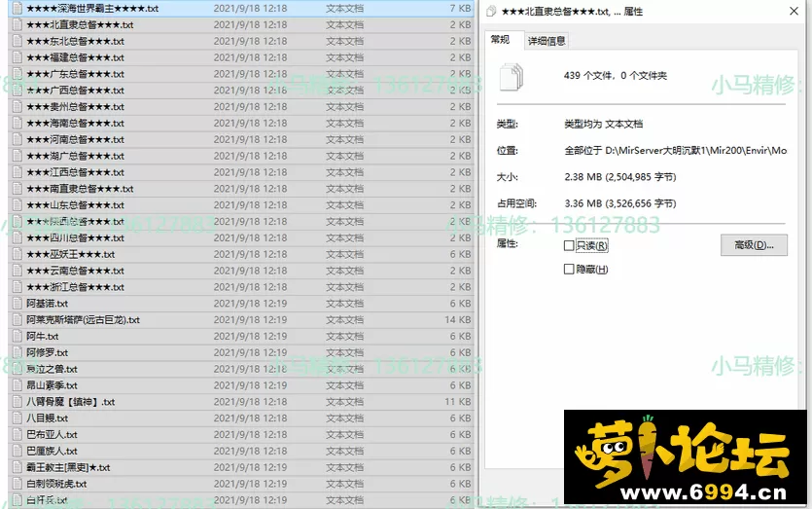
Task: Click the icon beside ★★★河南总督★★★.txt
Action: click(18, 139)
